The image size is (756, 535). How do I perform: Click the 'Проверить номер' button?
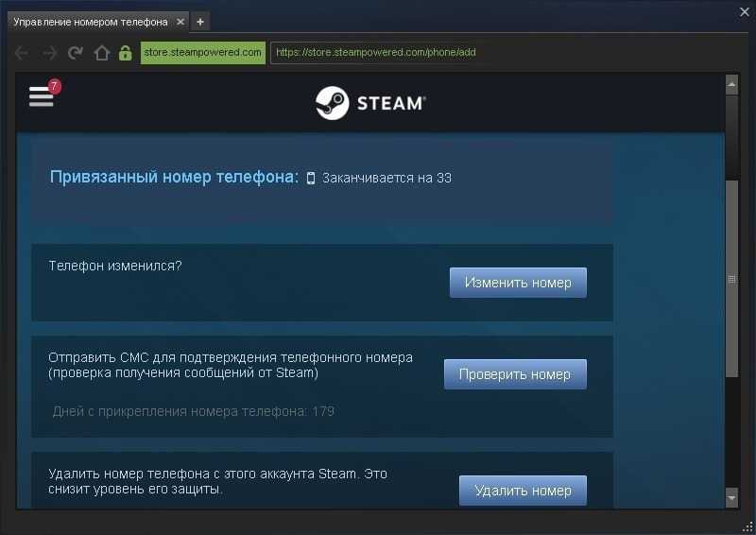(515, 374)
